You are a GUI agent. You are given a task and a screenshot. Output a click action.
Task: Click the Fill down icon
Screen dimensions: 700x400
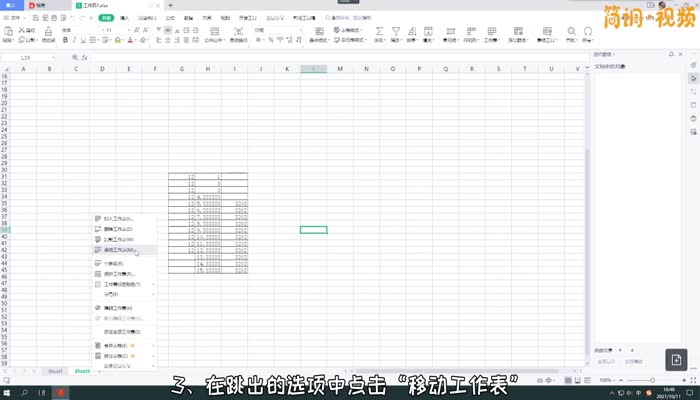428,31
